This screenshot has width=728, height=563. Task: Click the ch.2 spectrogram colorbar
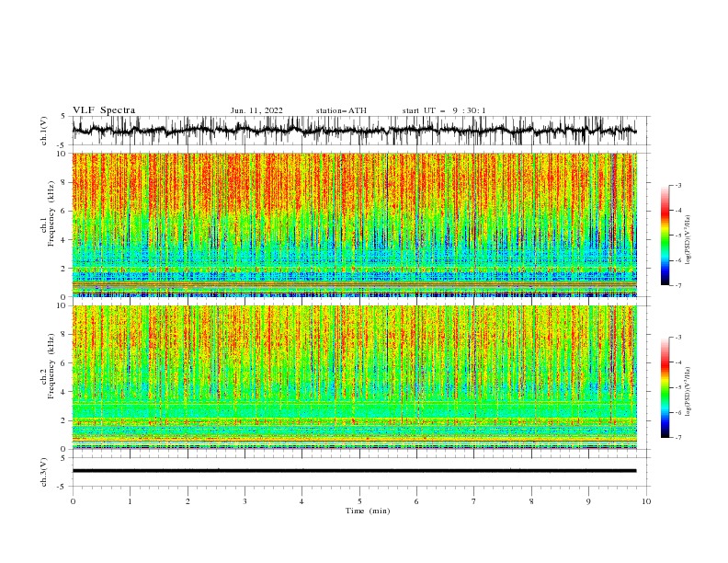coord(665,387)
